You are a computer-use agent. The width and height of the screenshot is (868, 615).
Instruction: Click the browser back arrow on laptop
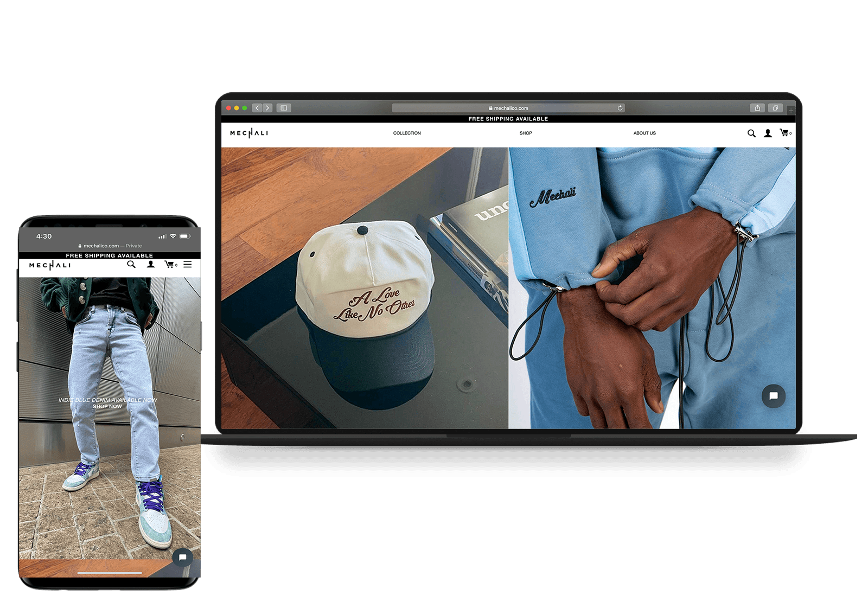click(x=258, y=108)
